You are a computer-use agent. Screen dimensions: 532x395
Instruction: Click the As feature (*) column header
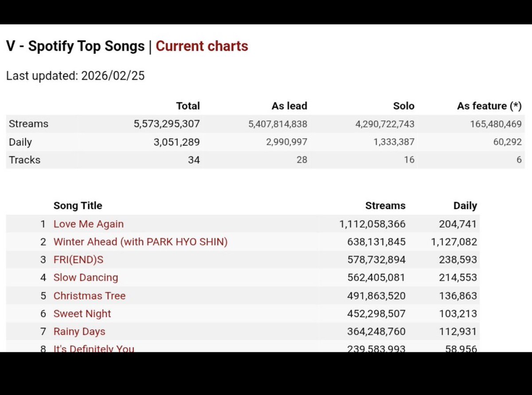489,106
